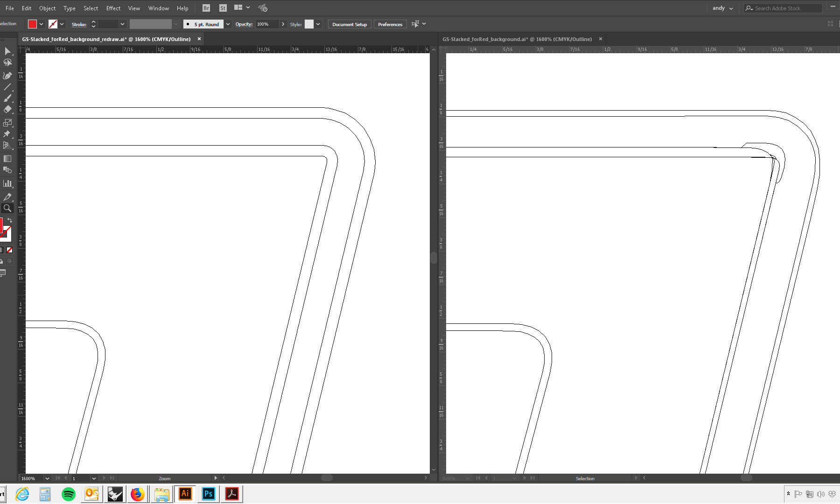Select the Gradient tool
Image resolution: width=840 pixels, height=504 pixels.
click(7, 159)
